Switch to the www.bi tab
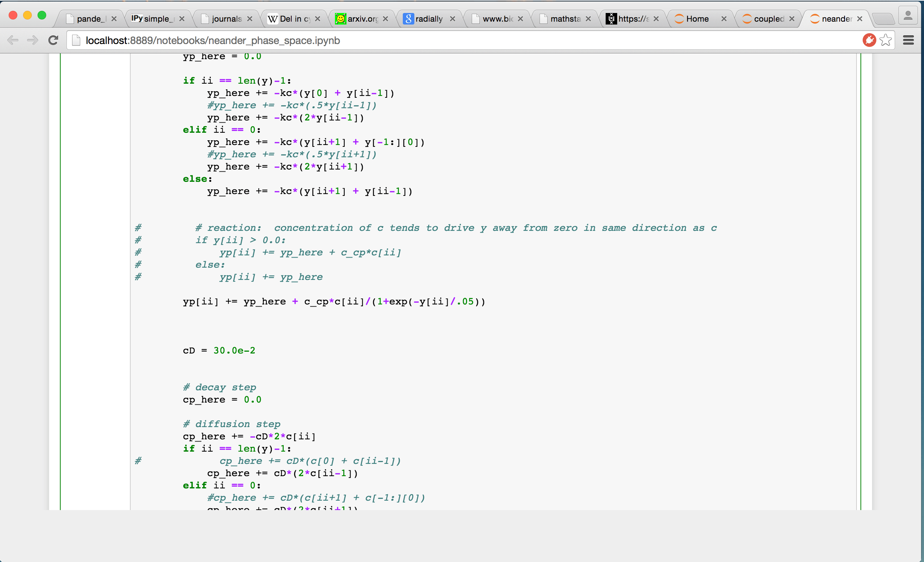The image size is (924, 562). (x=497, y=18)
